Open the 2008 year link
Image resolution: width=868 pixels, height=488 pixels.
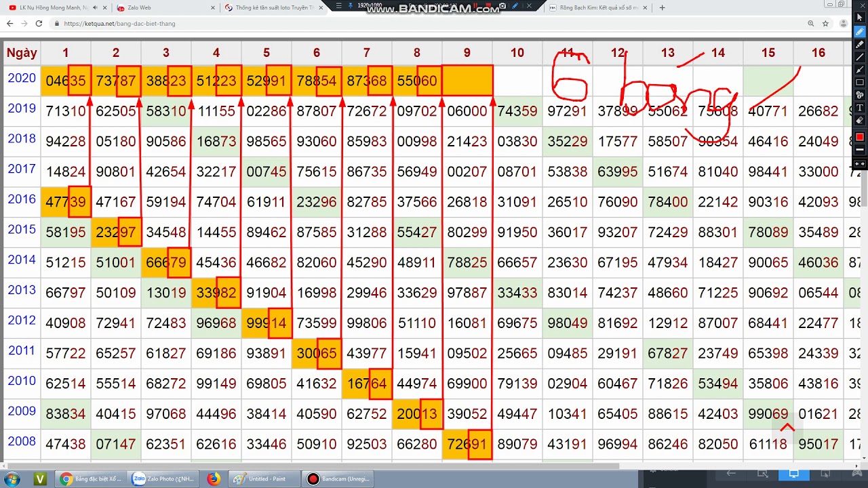22,441
